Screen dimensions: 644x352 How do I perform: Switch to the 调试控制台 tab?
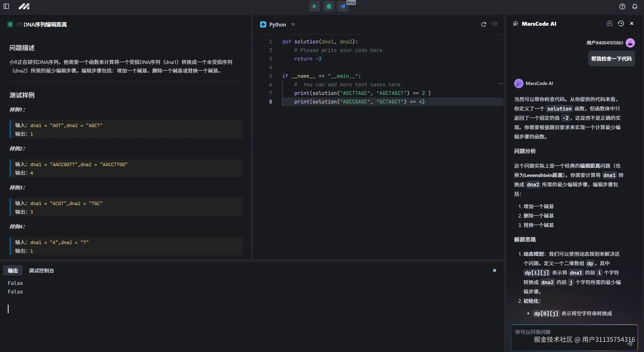[41, 271]
